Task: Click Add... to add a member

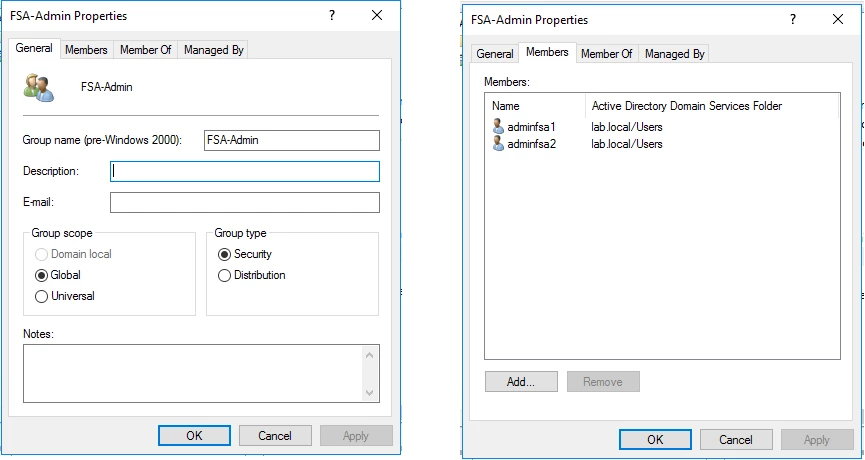Action: click(x=521, y=382)
